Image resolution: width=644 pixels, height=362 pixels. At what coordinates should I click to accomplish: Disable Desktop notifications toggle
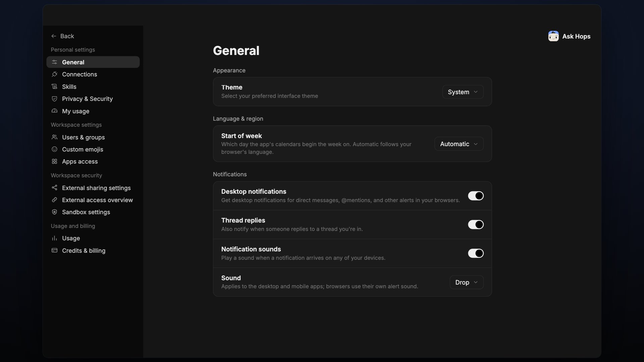click(476, 196)
